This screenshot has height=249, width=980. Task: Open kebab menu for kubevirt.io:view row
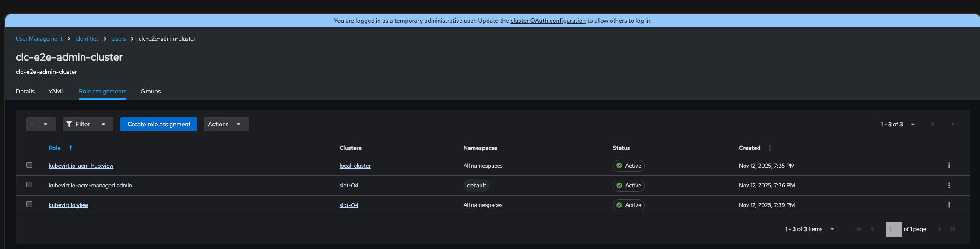tap(949, 205)
